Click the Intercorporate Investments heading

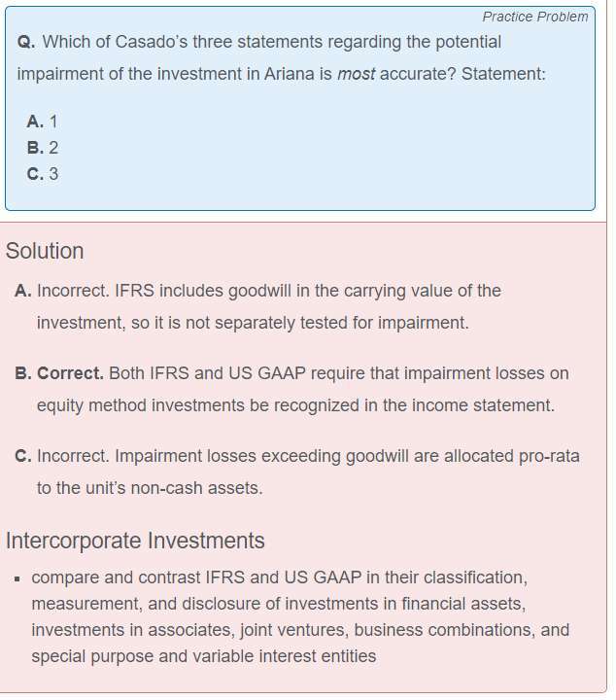[135, 541]
